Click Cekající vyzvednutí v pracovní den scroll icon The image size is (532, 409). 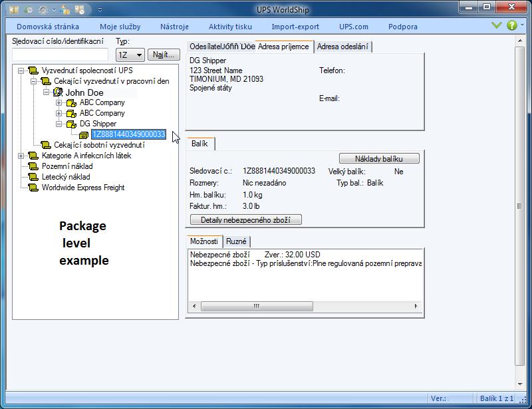[x=46, y=81]
